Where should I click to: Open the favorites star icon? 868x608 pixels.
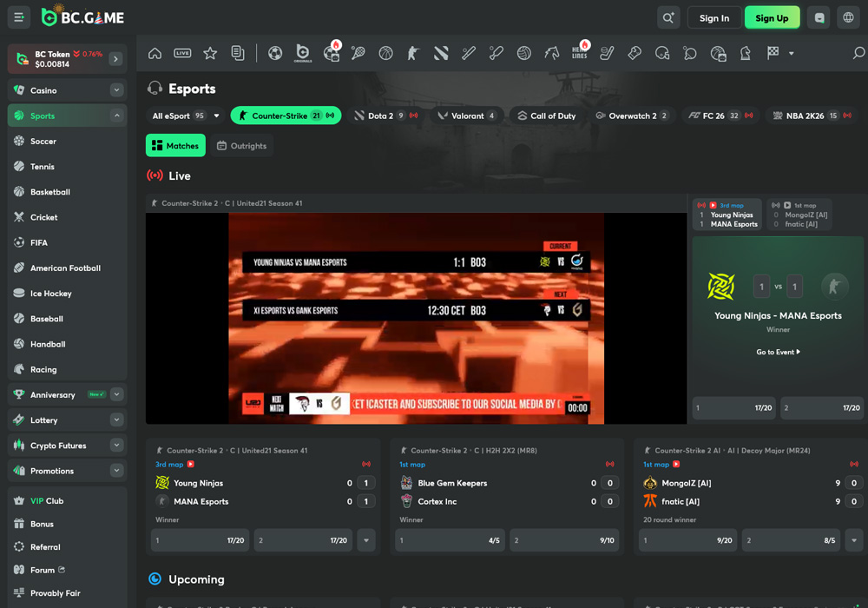click(210, 53)
